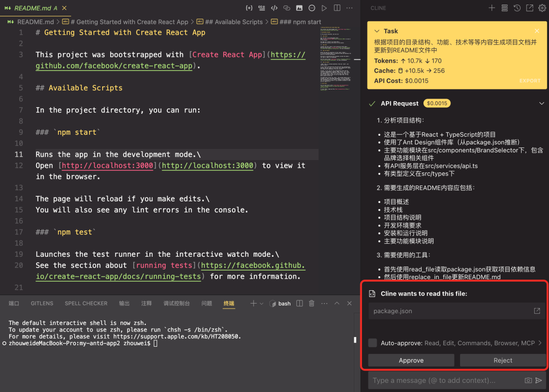The width and height of the screenshot is (549, 392).
Task: Switch to the GITLENS panel tab
Action: pos(42,304)
